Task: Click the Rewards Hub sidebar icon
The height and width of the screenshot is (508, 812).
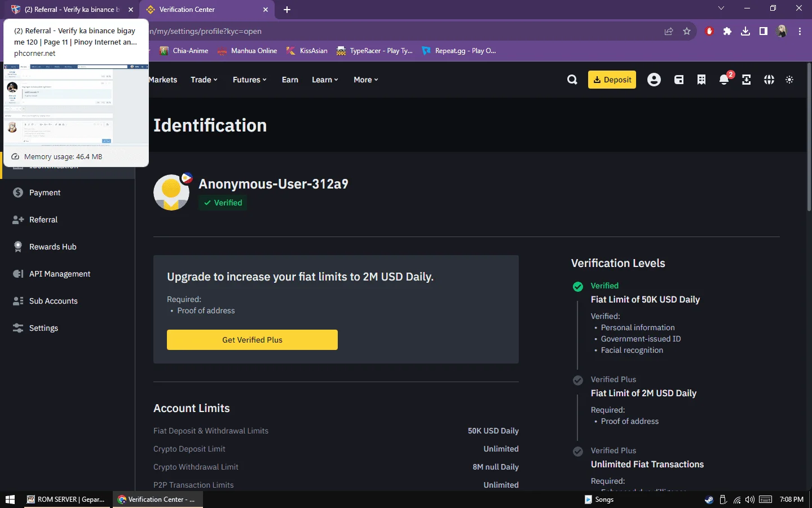Action: pyautogui.click(x=18, y=247)
